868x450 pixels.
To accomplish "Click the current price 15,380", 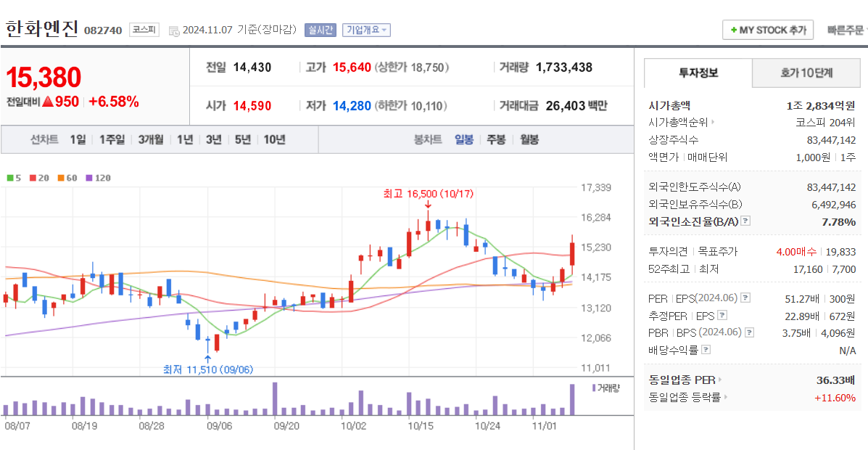I will point(44,77).
